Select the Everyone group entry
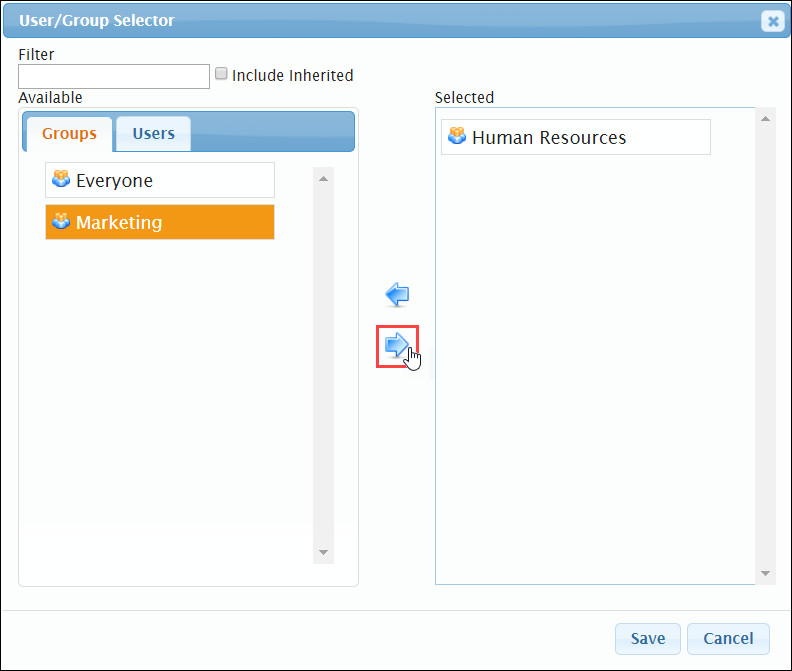The height and width of the screenshot is (671, 792). tap(160, 180)
